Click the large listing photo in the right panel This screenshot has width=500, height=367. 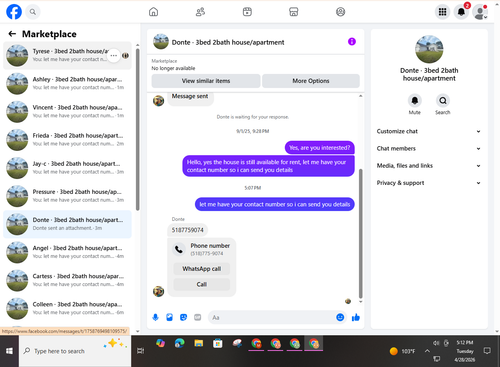[x=429, y=49]
